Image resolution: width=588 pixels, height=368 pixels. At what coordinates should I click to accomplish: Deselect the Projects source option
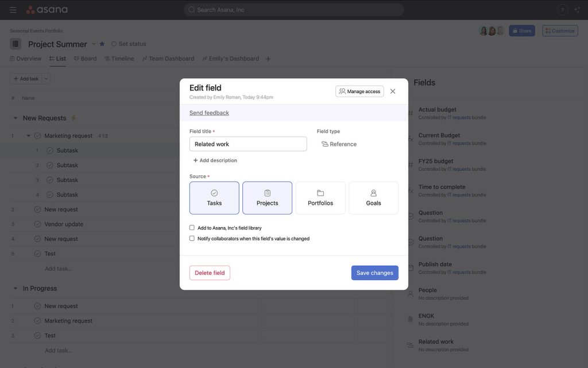click(267, 197)
